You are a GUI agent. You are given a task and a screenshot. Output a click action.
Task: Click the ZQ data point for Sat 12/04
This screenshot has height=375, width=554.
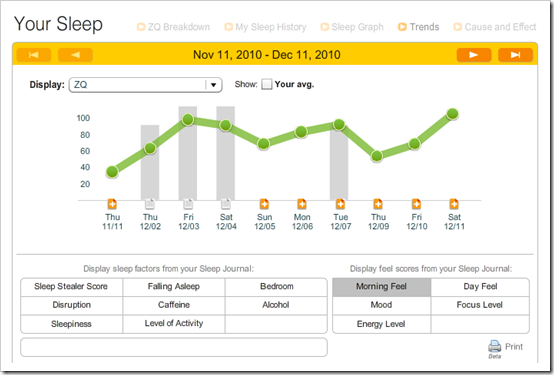[226, 125]
